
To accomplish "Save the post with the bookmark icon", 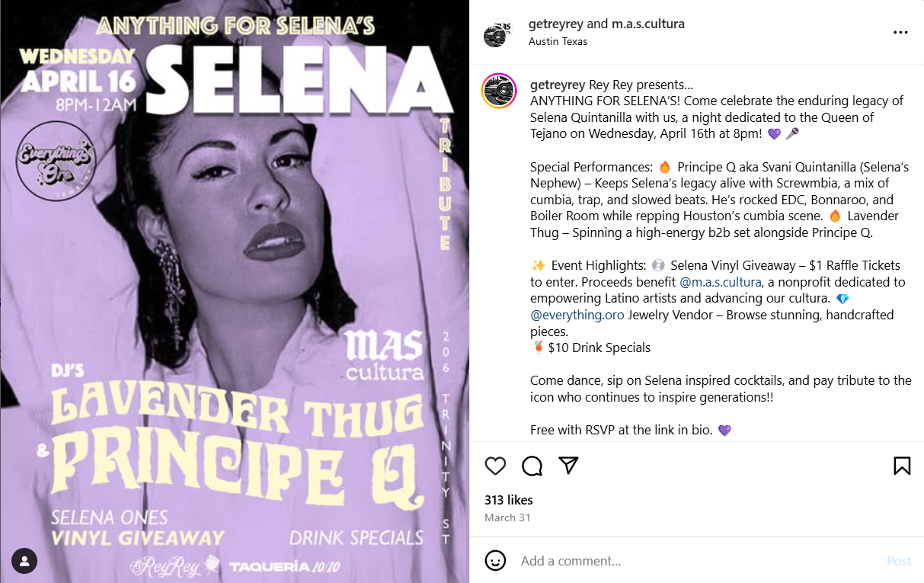I will point(902,466).
